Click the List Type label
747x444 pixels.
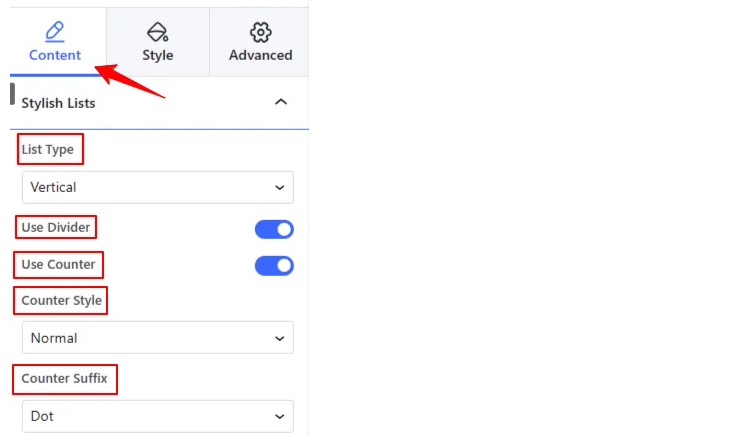(48, 149)
